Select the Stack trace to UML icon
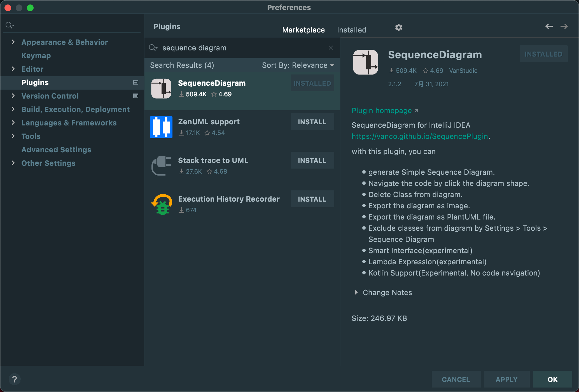The image size is (579, 392). coord(161,166)
